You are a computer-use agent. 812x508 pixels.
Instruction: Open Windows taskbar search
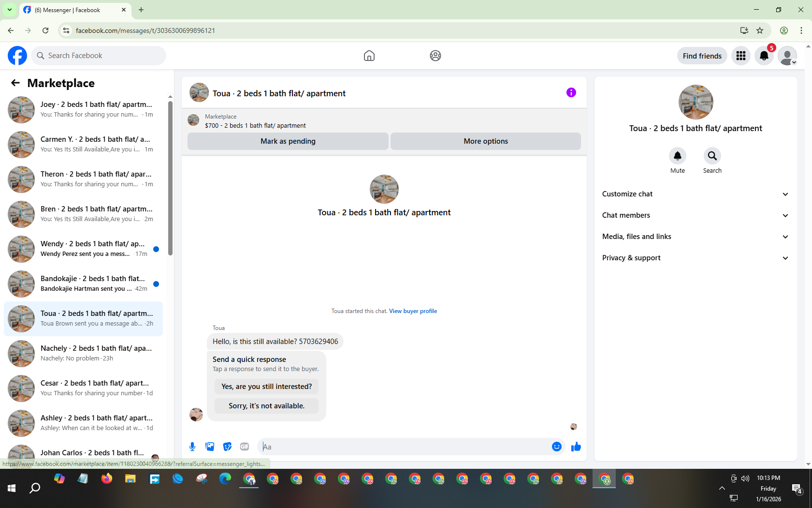click(x=35, y=488)
